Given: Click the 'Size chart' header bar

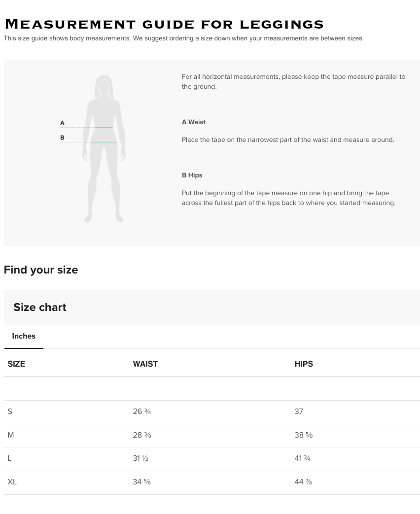Looking at the screenshot, I should click(x=40, y=307).
